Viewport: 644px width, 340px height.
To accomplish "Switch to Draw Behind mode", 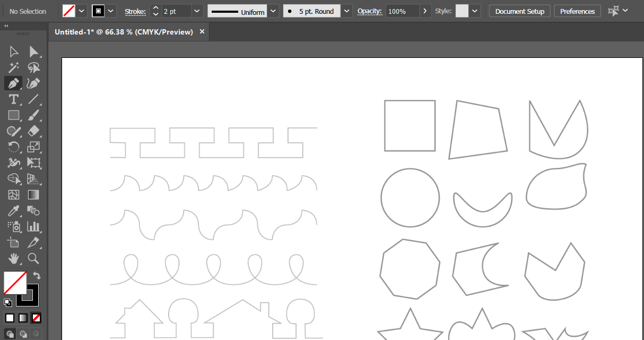I will (23, 334).
